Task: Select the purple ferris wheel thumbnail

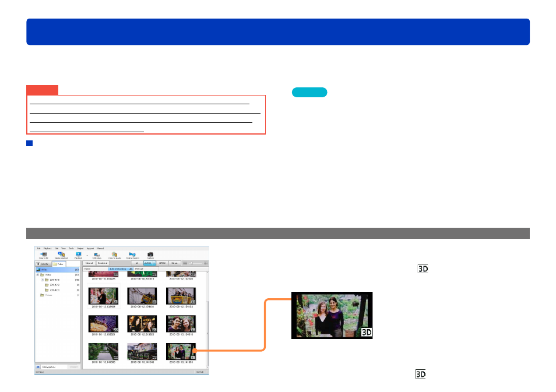Action: click(x=103, y=324)
